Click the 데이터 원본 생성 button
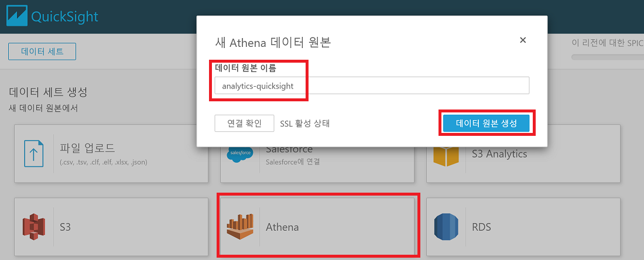The image size is (644, 260). coord(486,124)
